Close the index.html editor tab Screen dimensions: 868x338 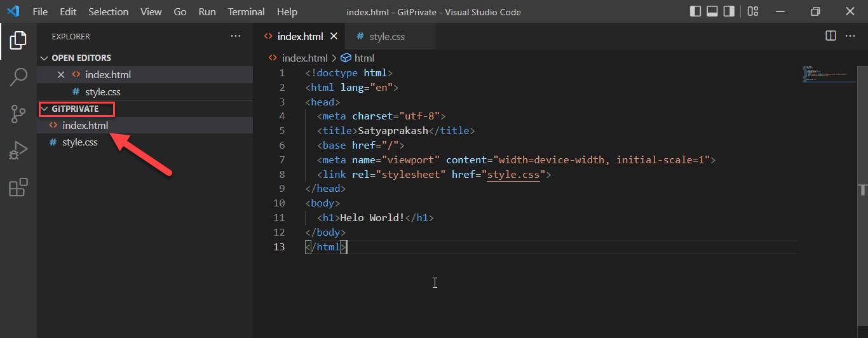click(x=334, y=36)
